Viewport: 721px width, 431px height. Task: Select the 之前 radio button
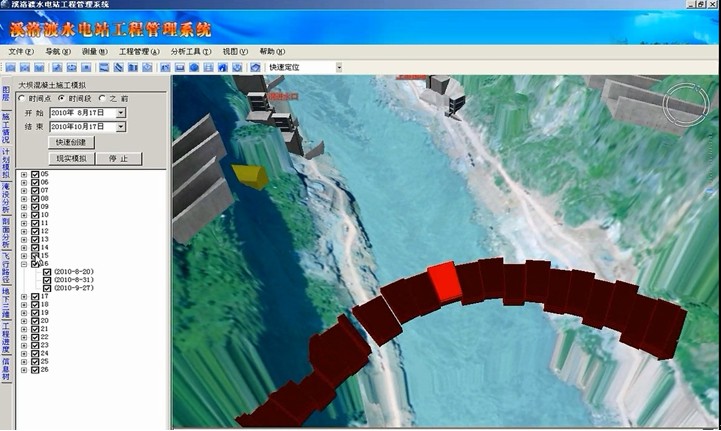102,98
